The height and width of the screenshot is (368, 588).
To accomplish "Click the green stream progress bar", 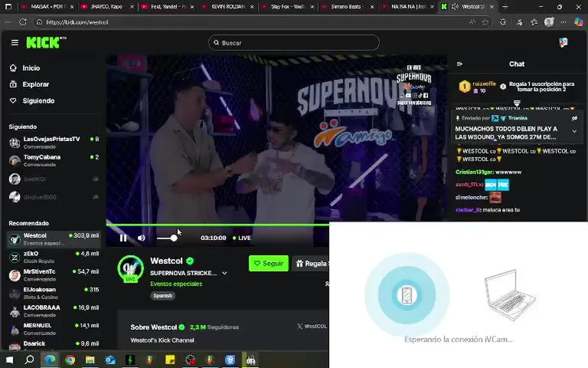I will (x=217, y=224).
